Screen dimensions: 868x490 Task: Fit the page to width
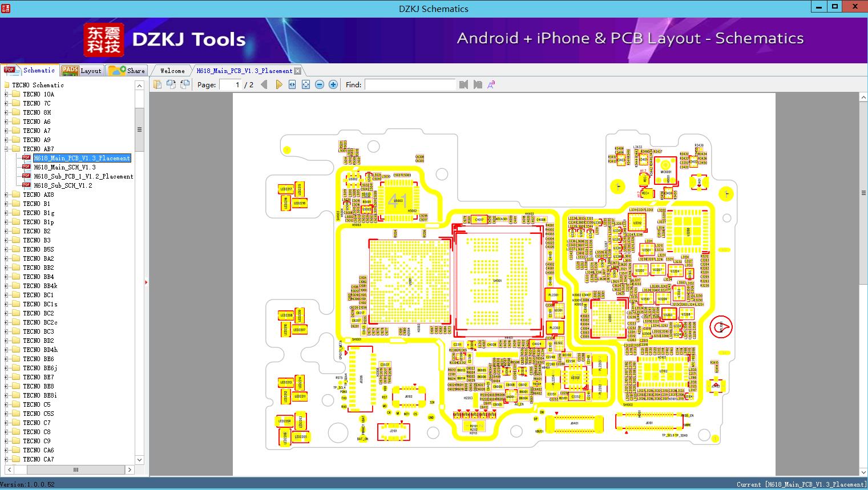(x=292, y=84)
